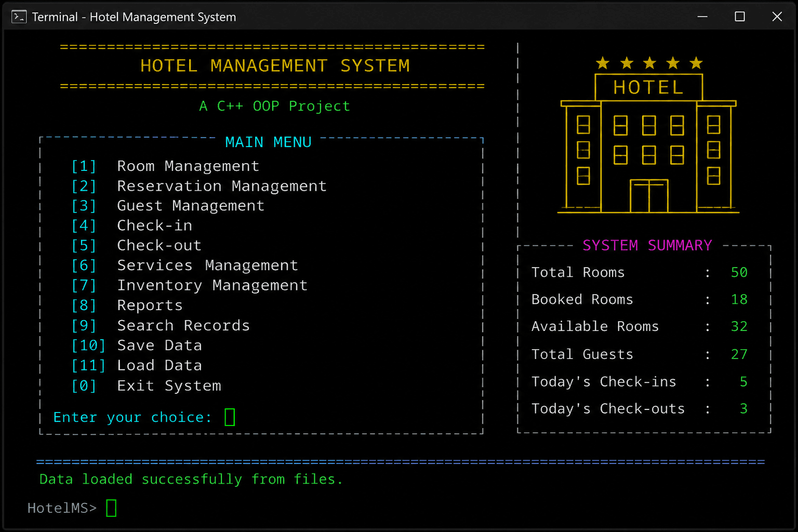This screenshot has width=798, height=532.
Task: Click the SYSTEM SUMMARY heading
Action: (647, 245)
